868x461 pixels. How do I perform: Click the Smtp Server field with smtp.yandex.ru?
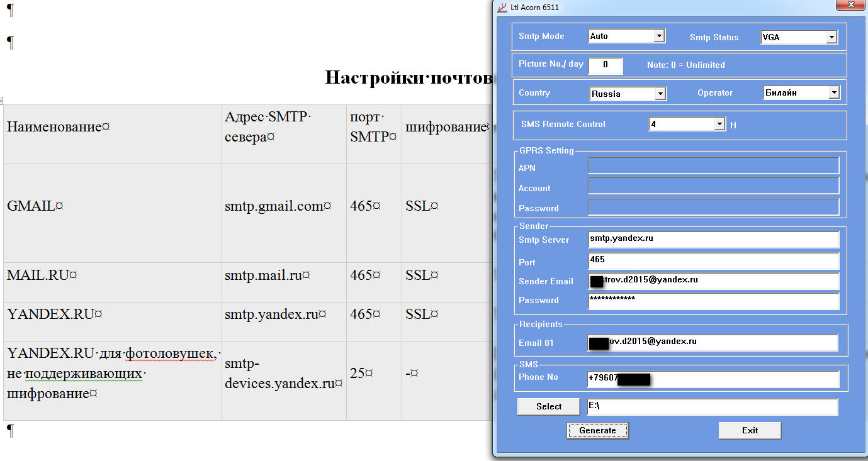(714, 240)
